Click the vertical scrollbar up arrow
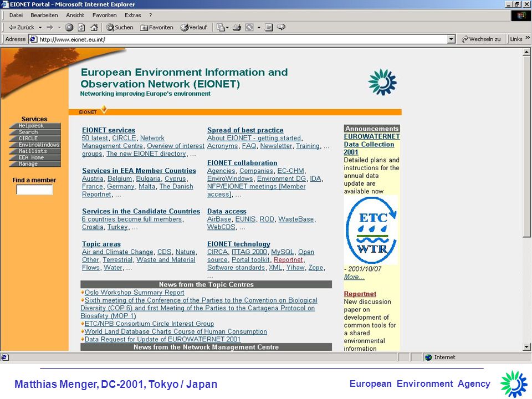The image size is (532, 399). point(526,52)
